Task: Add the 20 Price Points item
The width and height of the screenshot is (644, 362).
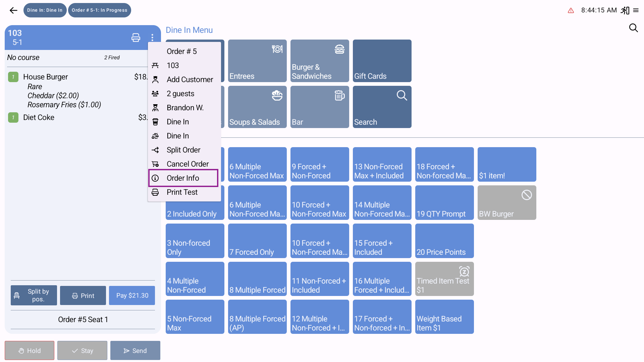Action: tap(444, 241)
